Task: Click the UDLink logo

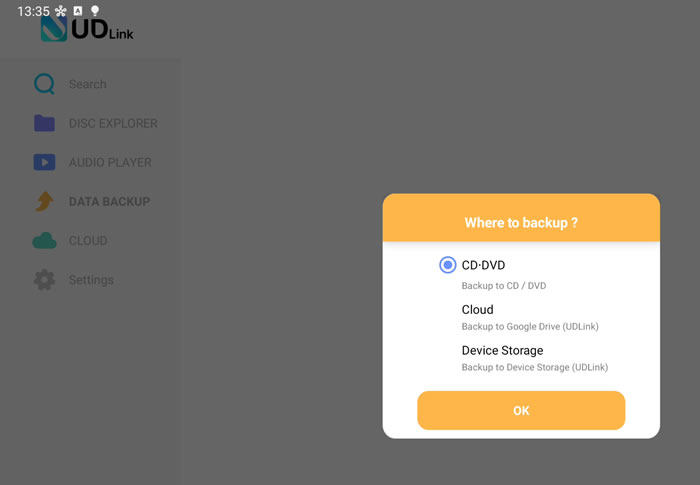Action: 87,29
